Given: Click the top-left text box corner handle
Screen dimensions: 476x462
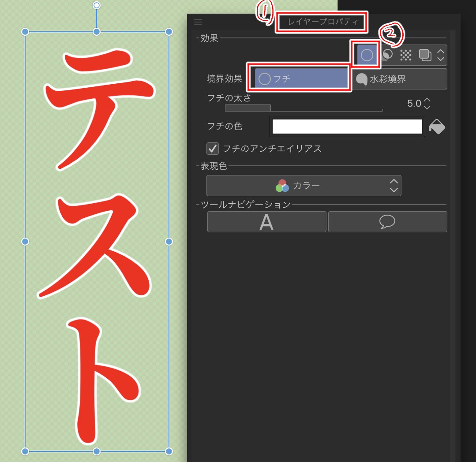Looking at the screenshot, I should (25, 32).
